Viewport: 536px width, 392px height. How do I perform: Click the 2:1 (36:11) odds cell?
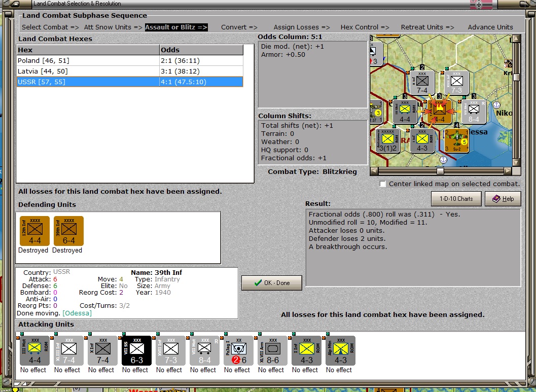click(x=201, y=60)
